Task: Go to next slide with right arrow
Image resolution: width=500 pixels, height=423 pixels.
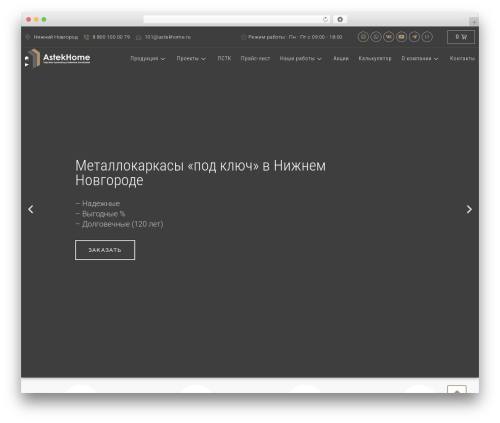Action: coord(469,209)
